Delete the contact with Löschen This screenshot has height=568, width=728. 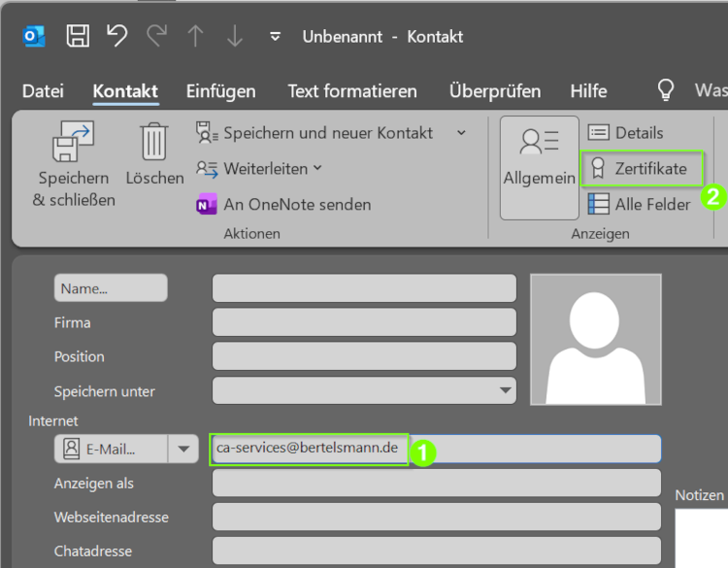[154, 153]
